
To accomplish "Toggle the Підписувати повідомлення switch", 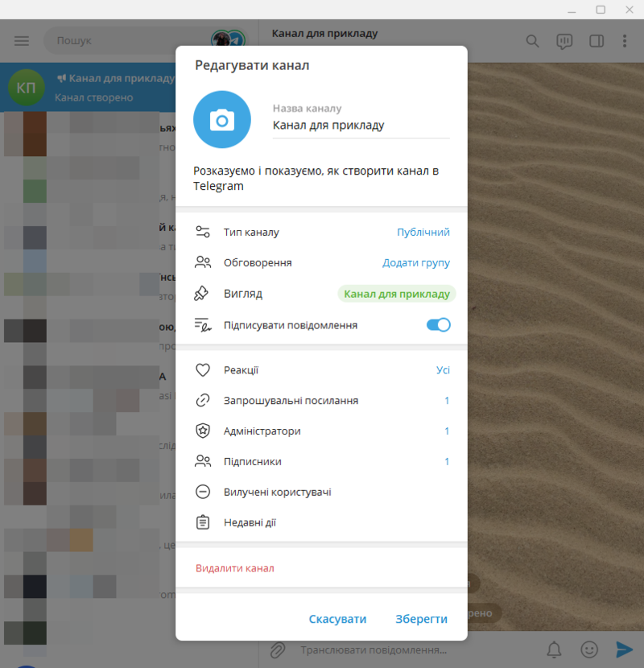I will pos(438,325).
